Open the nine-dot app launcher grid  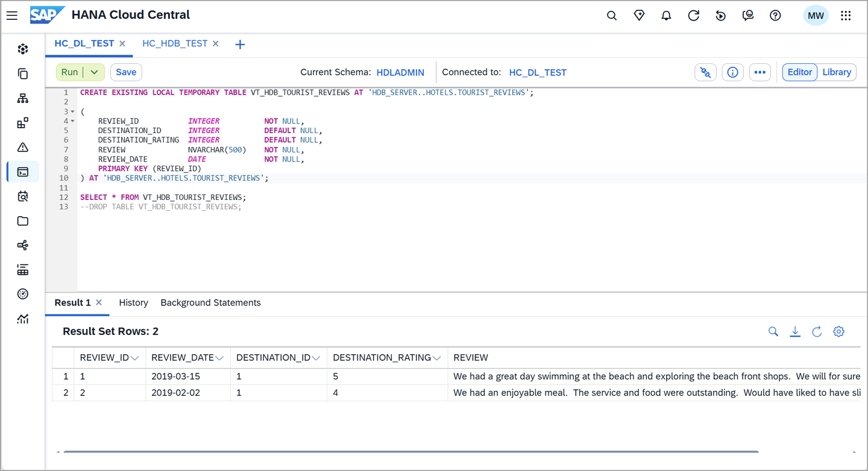[846, 16]
